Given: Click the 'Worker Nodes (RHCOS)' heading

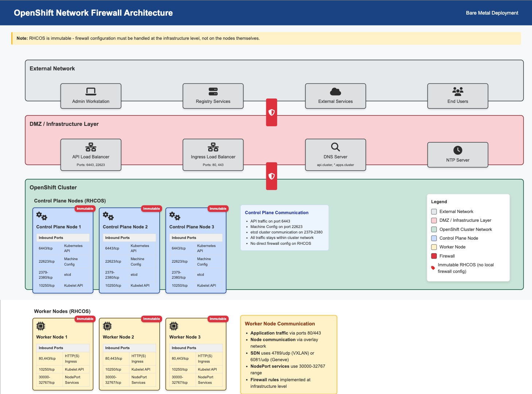Looking at the screenshot, I should [x=62, y=311].
